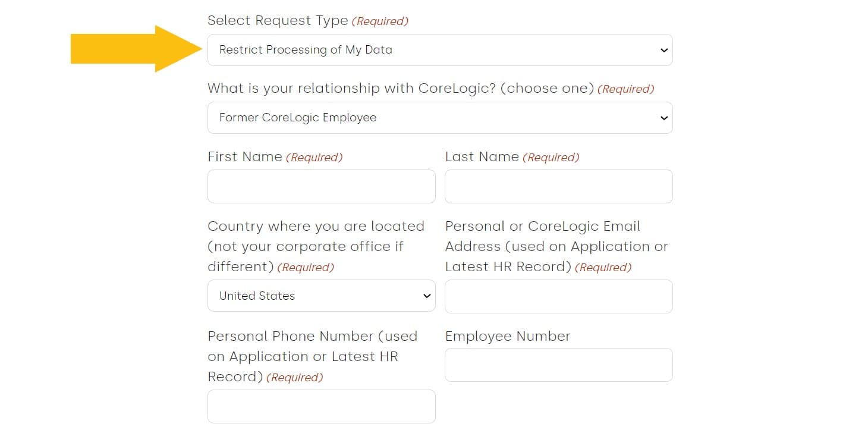Click the "Select Request Type" label text
This screenshot has width=868, height=430.
click(x=278, y=20)
